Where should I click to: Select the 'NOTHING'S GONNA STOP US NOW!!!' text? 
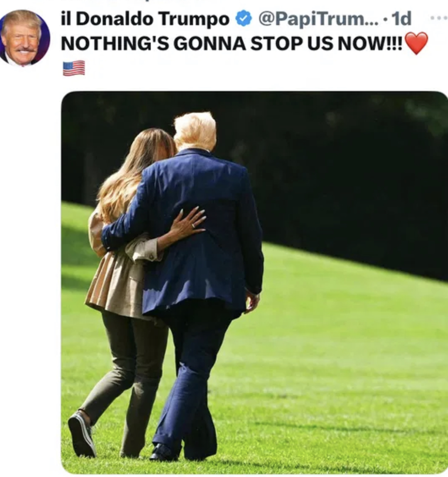[232, 43]
